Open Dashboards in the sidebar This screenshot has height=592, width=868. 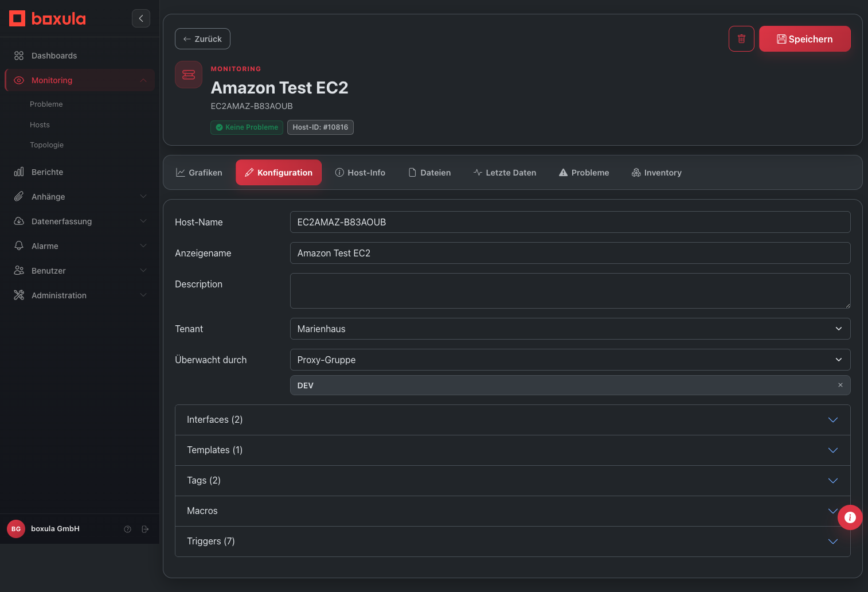80,56
